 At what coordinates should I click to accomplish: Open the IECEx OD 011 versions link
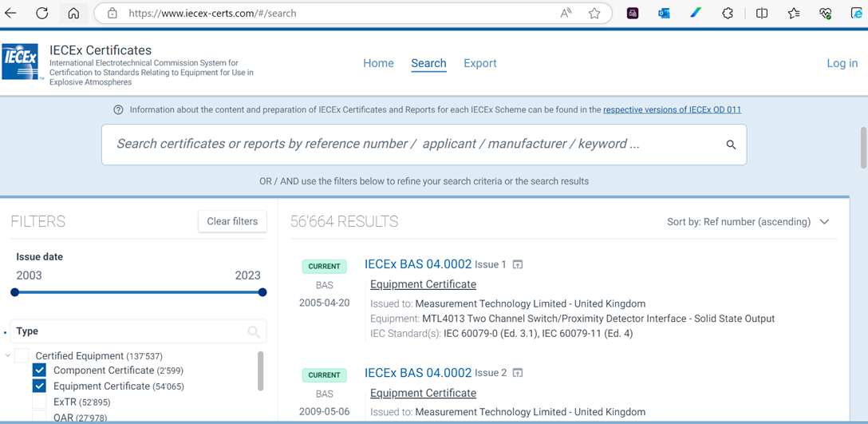click(x=672, y=110)
